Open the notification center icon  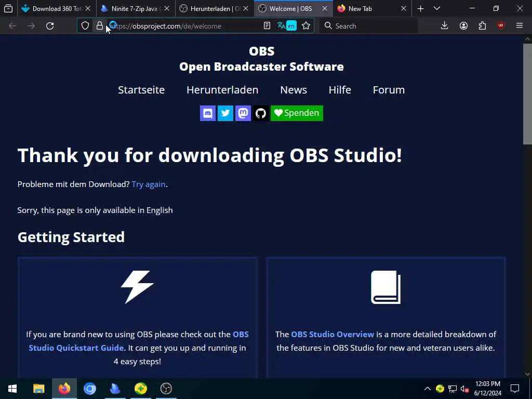pos(515,389)
